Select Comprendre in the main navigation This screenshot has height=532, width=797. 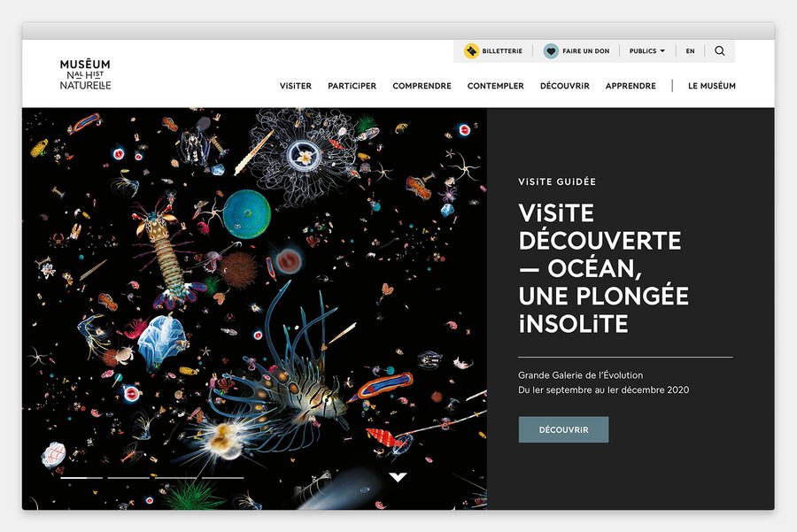click(x=422, y=86)
